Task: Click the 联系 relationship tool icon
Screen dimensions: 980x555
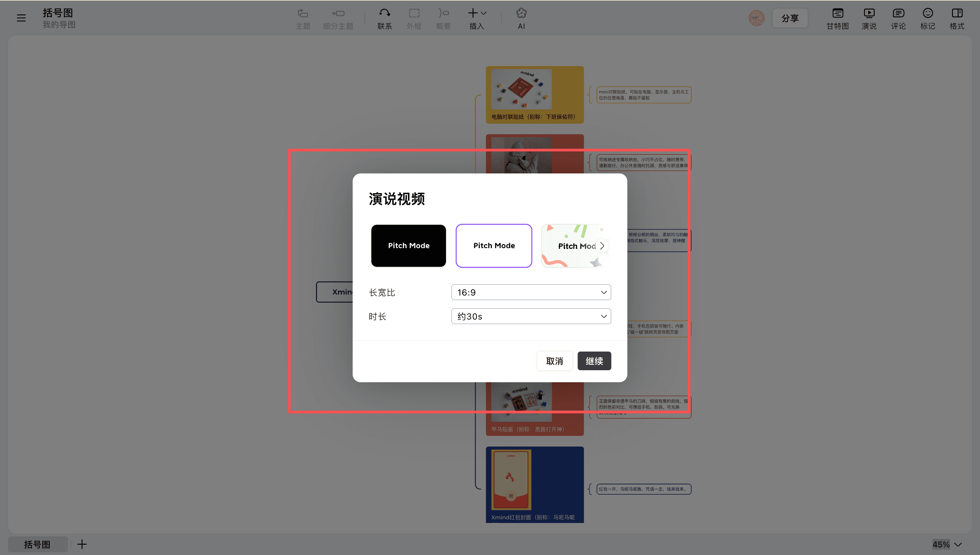Action: pos(384,14)
